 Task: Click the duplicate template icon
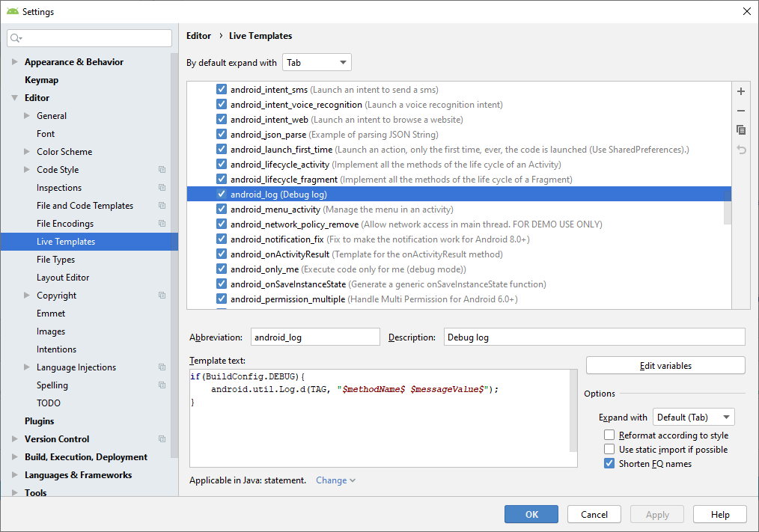(x=741, y=130)
